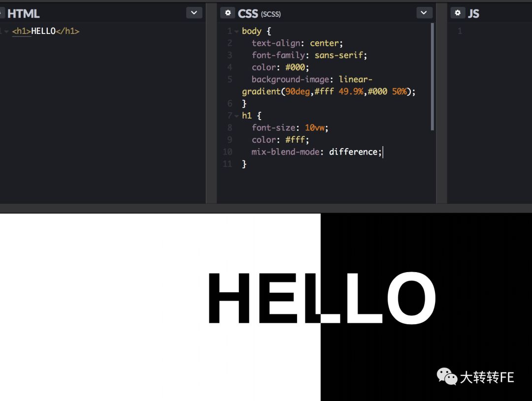
Task: Click the 'difference' value in CSS
Action: [353, 152]
